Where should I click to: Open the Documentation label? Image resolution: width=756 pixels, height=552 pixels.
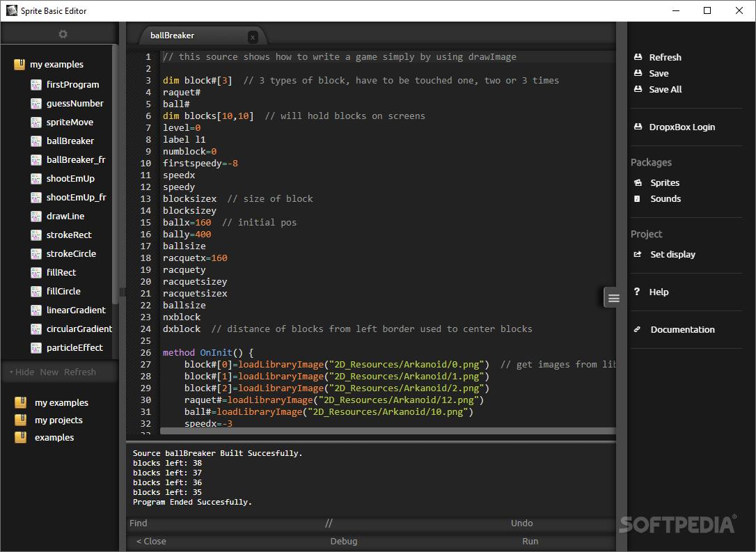[x=682, y=330]
